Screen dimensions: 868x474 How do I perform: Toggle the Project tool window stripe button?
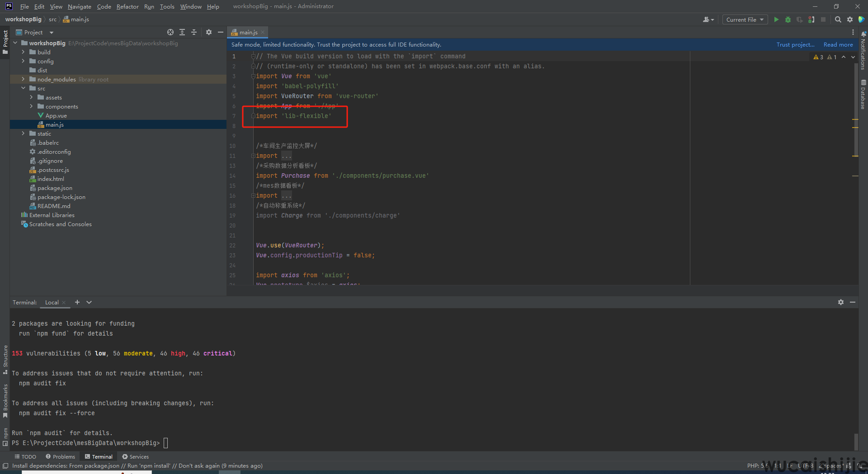[5, 42]
